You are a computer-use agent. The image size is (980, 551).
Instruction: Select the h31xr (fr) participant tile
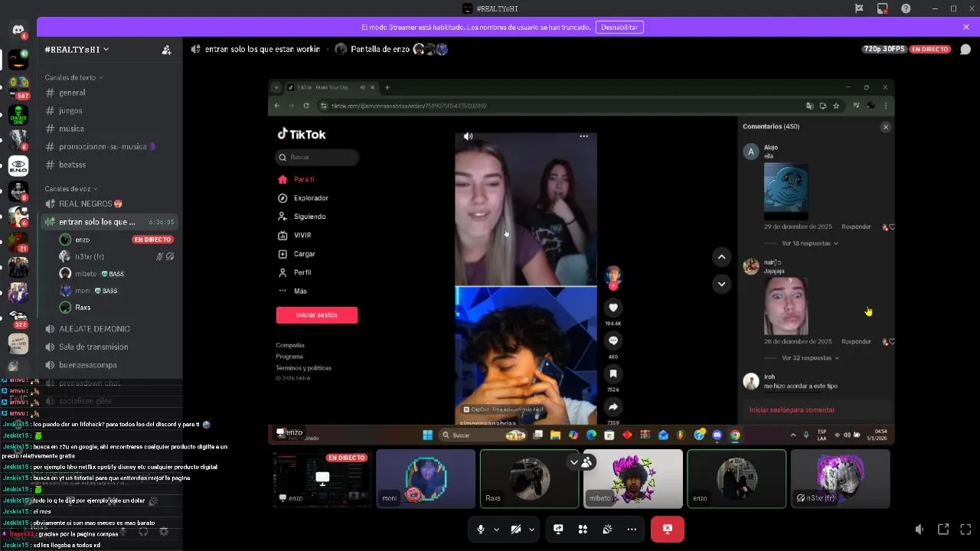(840, 478)
